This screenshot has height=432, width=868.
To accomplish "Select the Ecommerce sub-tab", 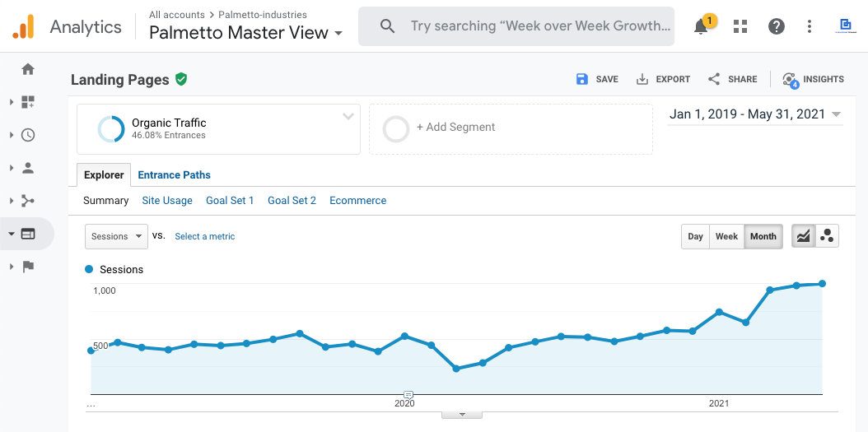I will point(357,200).
